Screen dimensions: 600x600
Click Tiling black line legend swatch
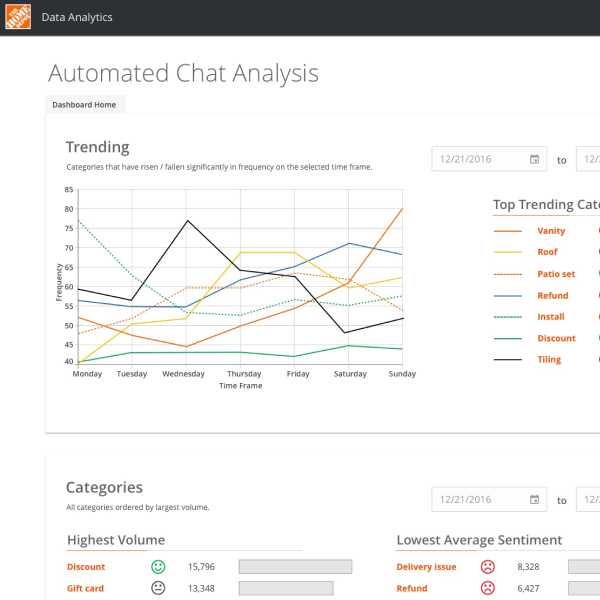click(508, 360)
